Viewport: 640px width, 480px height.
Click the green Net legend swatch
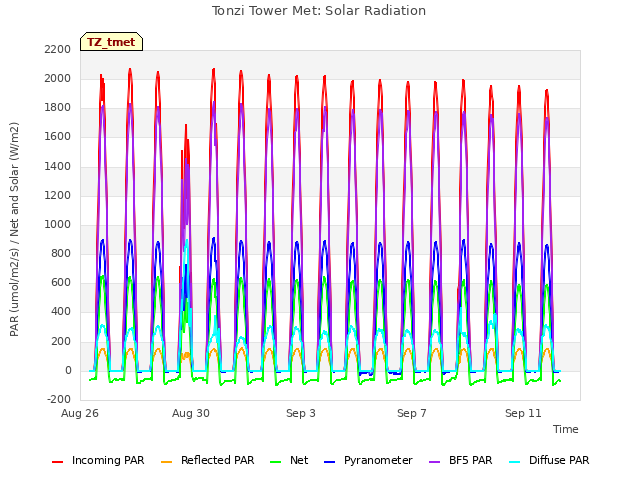coord(276,462)
